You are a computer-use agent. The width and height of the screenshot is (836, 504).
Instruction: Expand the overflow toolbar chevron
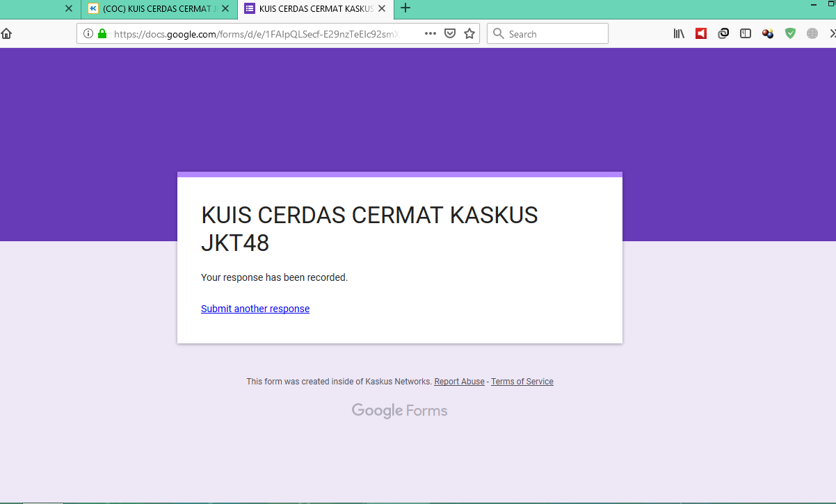pos(833,33)
